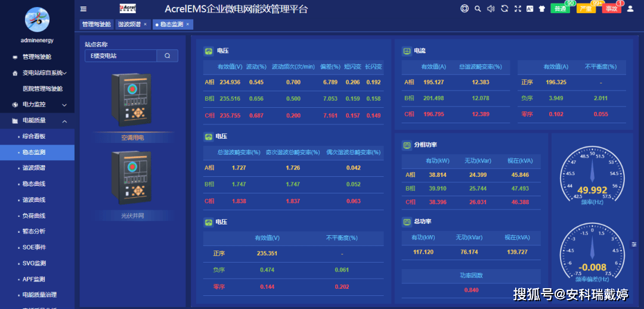Open the user profile icon at top right
Screen dimensions: 644x309
pyautogui.click(x=630, y=8)
